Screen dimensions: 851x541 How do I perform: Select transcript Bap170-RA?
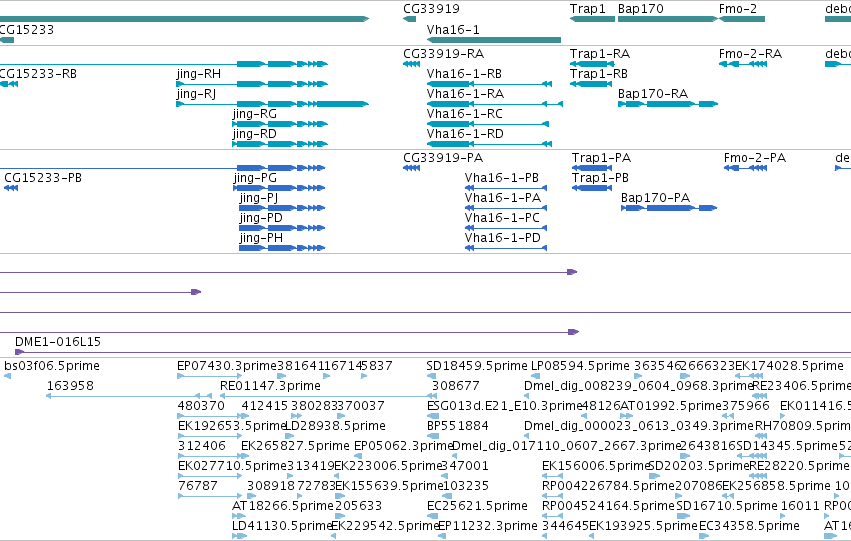tap(668, 104)
